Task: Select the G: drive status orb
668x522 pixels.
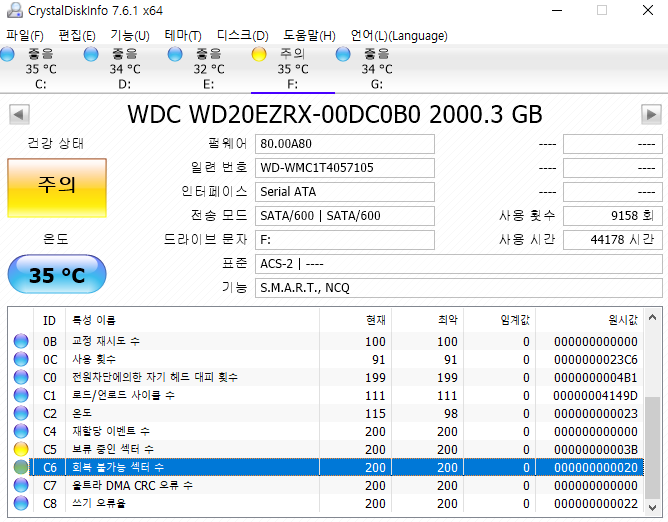Action: coord(344,54)
